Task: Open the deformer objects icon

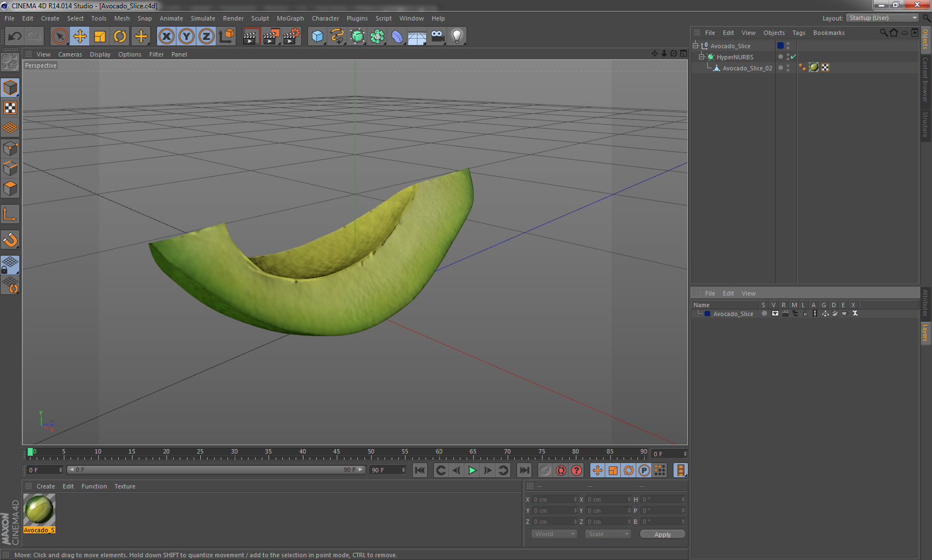Action: coord(397,37)
